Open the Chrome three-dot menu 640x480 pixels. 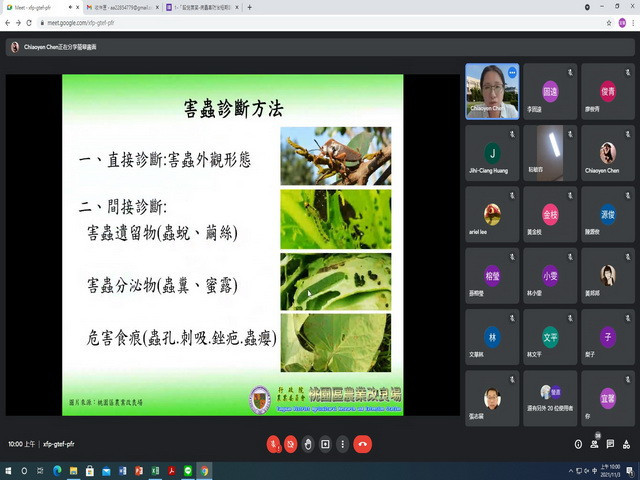[x=633, y=23]
